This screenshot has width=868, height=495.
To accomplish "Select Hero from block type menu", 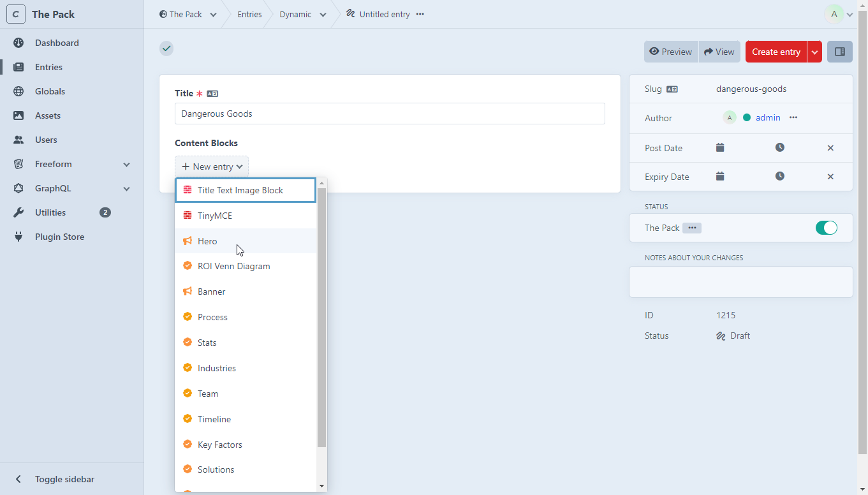I will (207, 241).
